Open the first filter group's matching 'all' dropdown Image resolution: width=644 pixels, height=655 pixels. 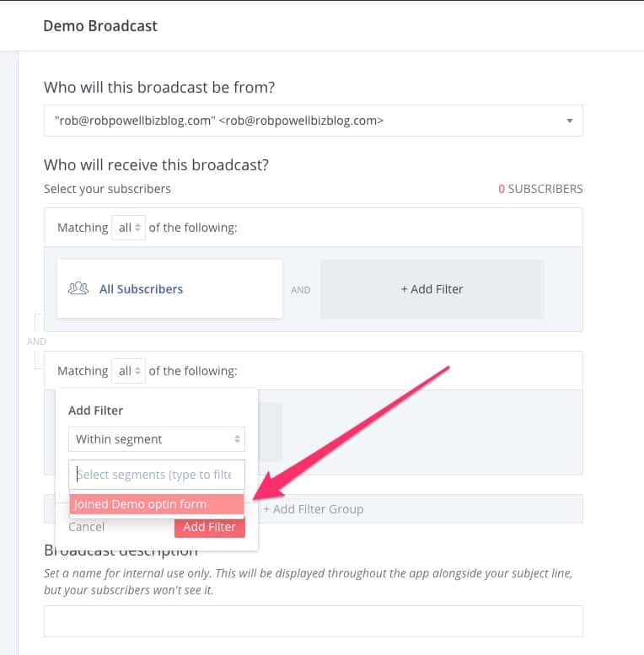pos(128,228)
